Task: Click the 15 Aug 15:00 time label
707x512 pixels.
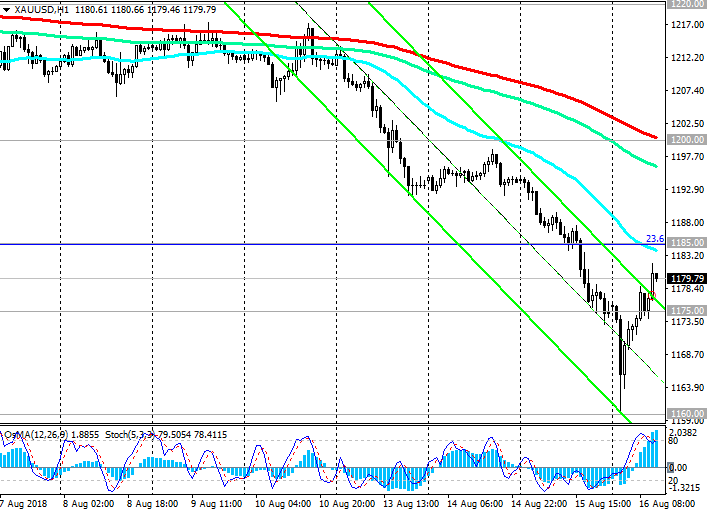Action: point(603,503)
